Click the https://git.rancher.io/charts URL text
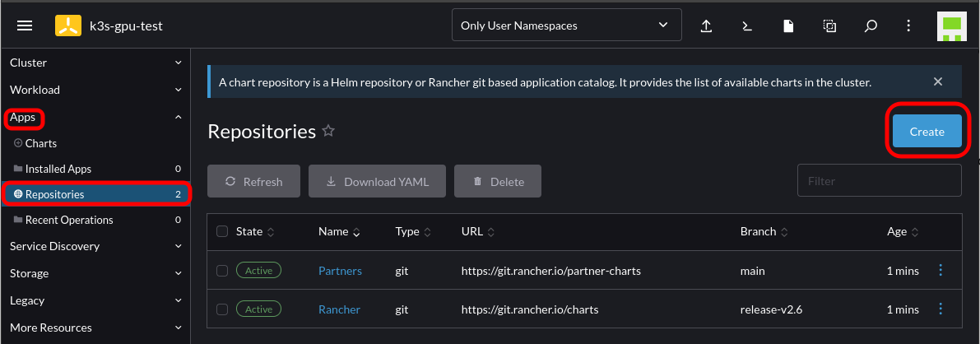 point(530,309)
